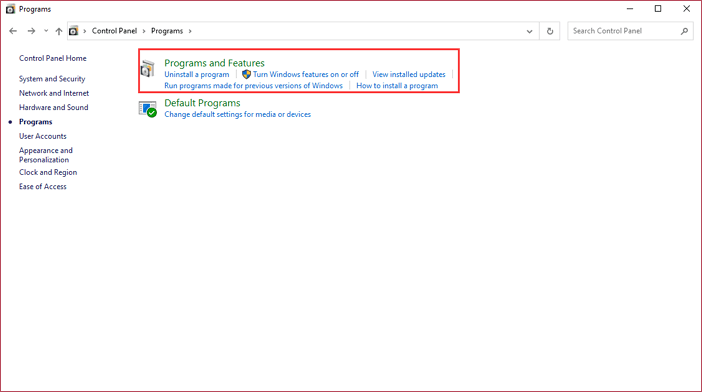Screen dimensions: 702x392
Task: Open Network and Internet category
Action: (54, 93)
